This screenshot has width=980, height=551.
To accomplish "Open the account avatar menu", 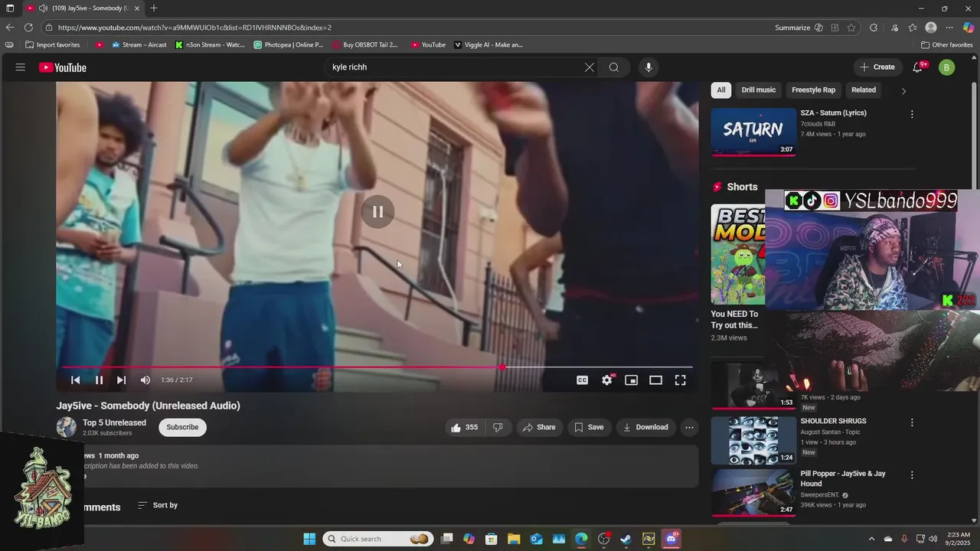I will click(x=946, y=67).
